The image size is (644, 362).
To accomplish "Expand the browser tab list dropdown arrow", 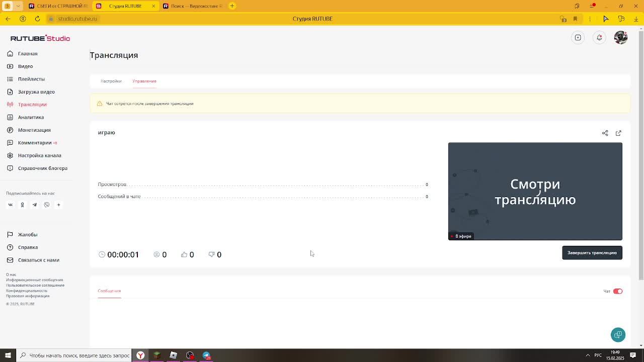I will (x=18, y=6).
